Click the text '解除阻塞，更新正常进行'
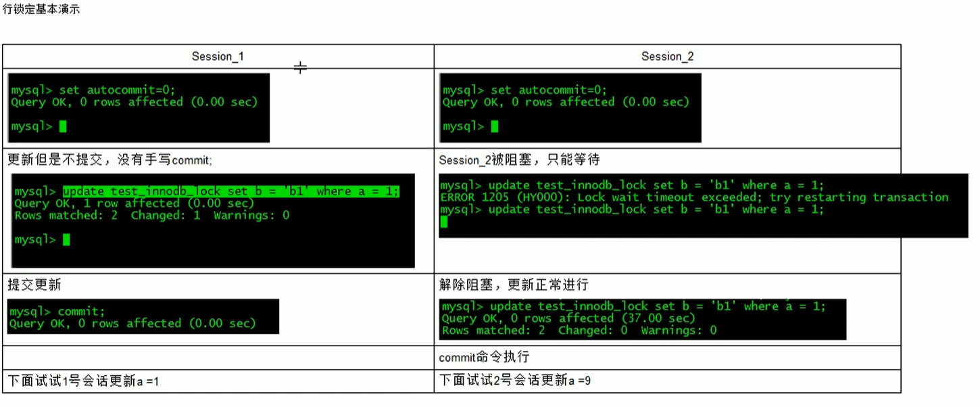Image resolution: width=980 pixels, height=407 pixels. point(514,285)
